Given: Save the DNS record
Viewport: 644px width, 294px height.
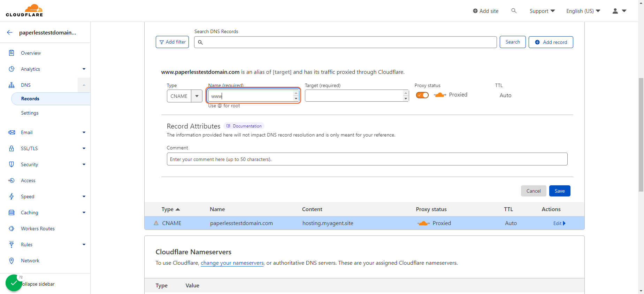Looking at the screenshot, I should (x=560, y=191).
